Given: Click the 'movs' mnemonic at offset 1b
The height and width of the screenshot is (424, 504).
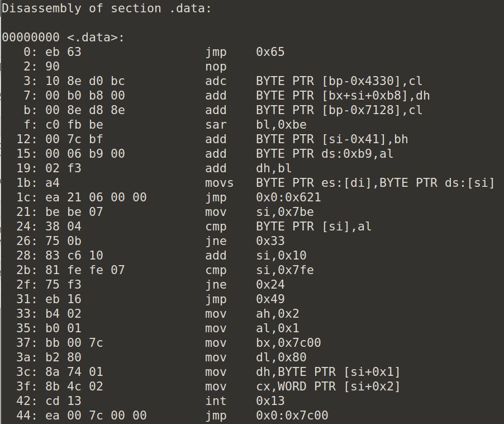Looking at the screenshot, I should (x=220, y=183).
